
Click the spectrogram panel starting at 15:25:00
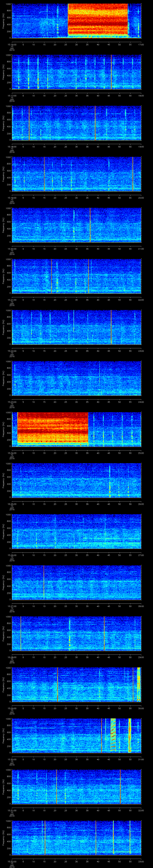(x=77, y=480)
